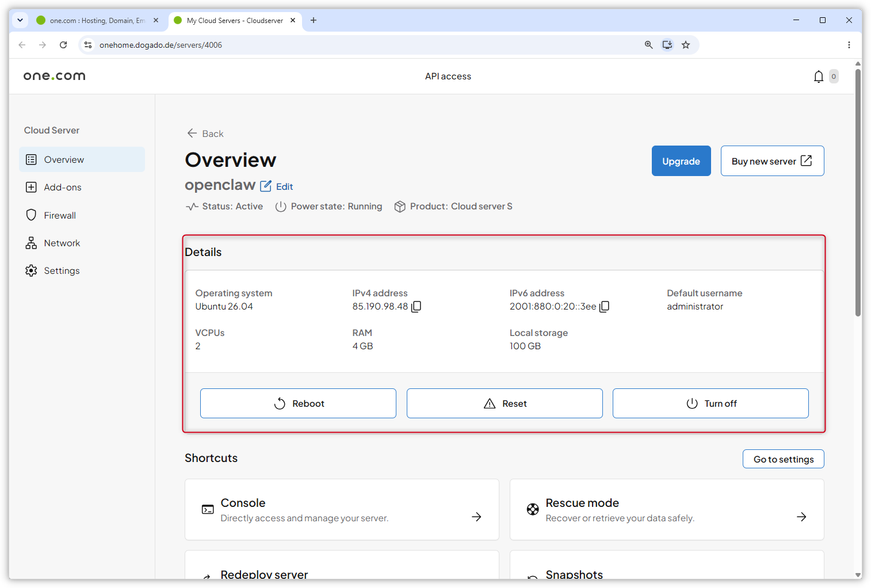The width and height of the screenshot is (871, 588).
Task: Open the Rescue mode arrow
Action: (x=801, y=517)
